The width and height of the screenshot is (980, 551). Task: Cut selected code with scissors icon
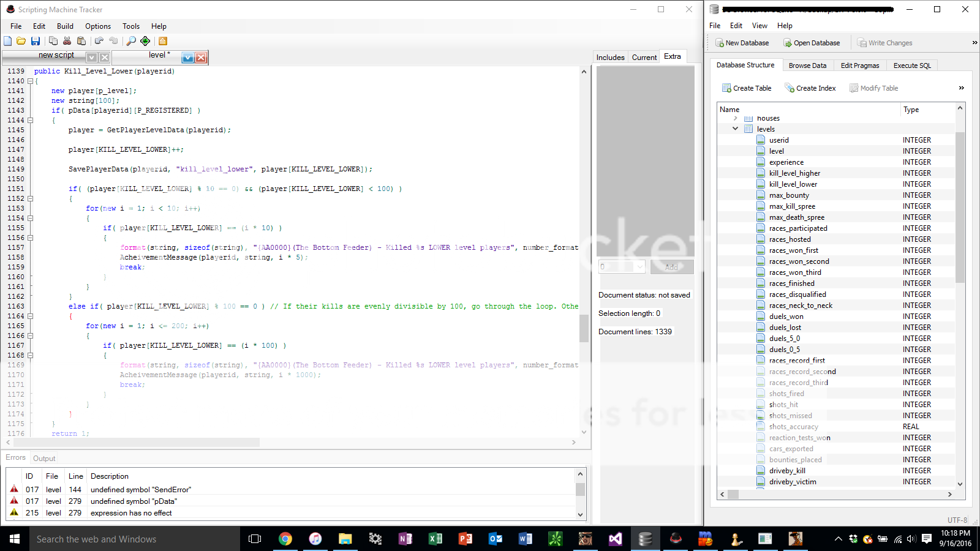tap(67, 41)
